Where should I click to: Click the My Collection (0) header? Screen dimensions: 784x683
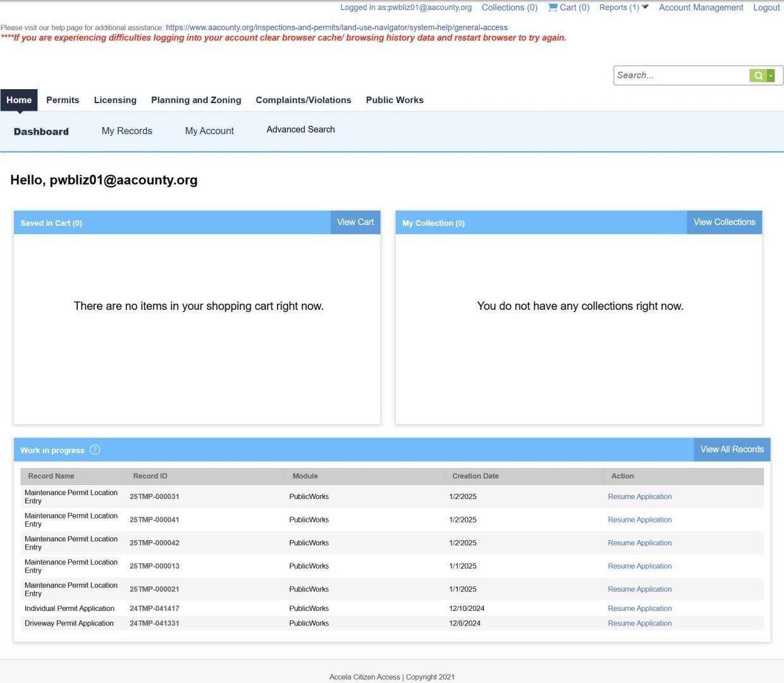tap(434, 223)
